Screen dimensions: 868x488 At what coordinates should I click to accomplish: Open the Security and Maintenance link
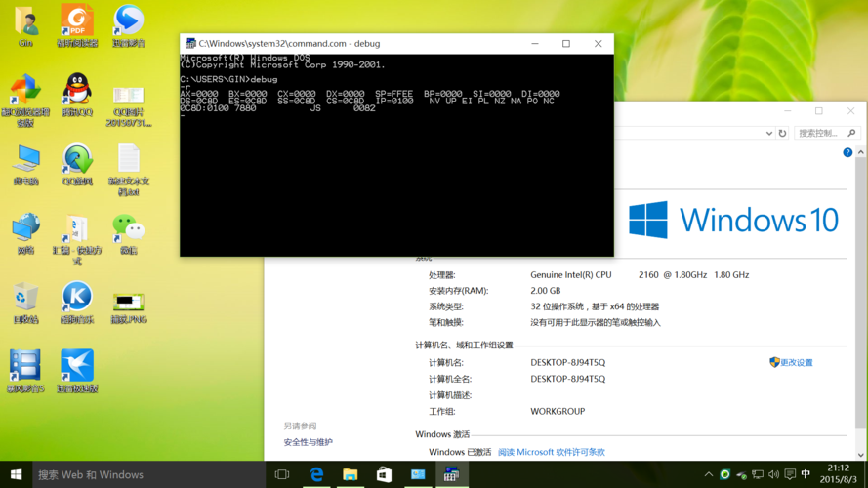pos(308,442)
